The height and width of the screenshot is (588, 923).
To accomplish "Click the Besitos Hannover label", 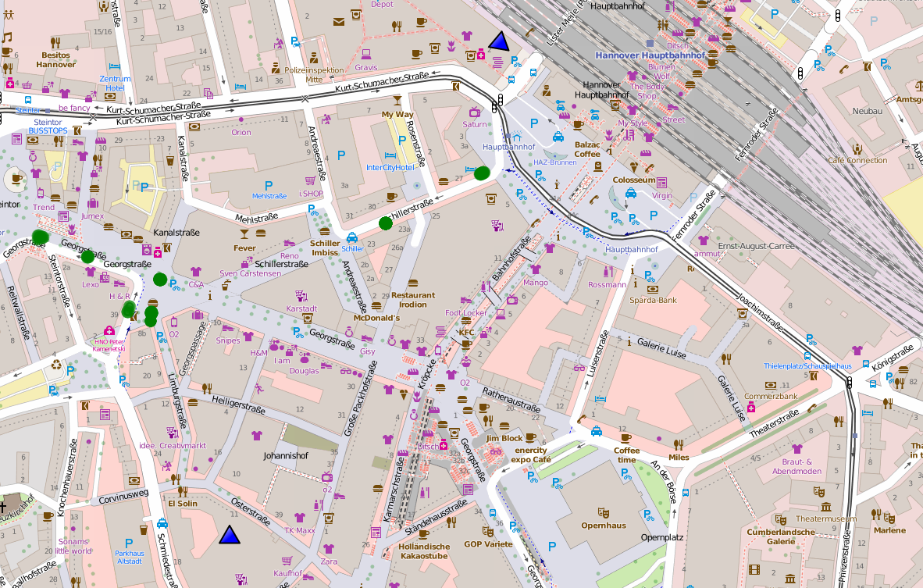I will (56, 59).
